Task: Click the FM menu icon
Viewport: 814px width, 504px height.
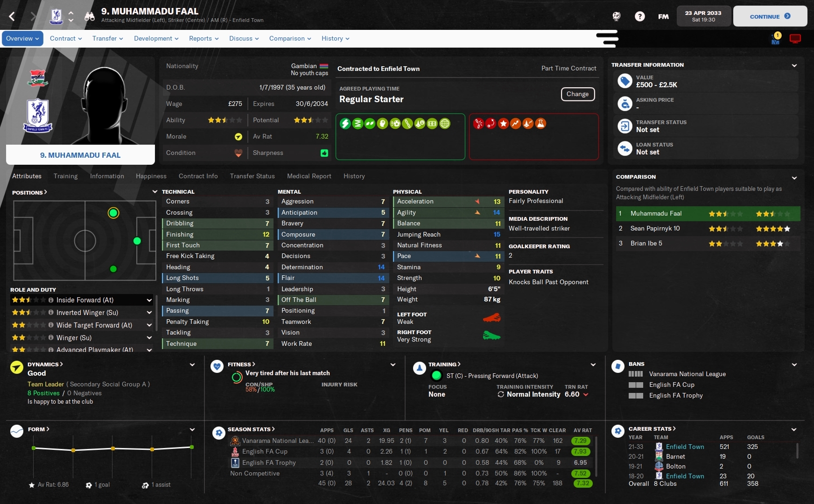Action: [663, 16]
